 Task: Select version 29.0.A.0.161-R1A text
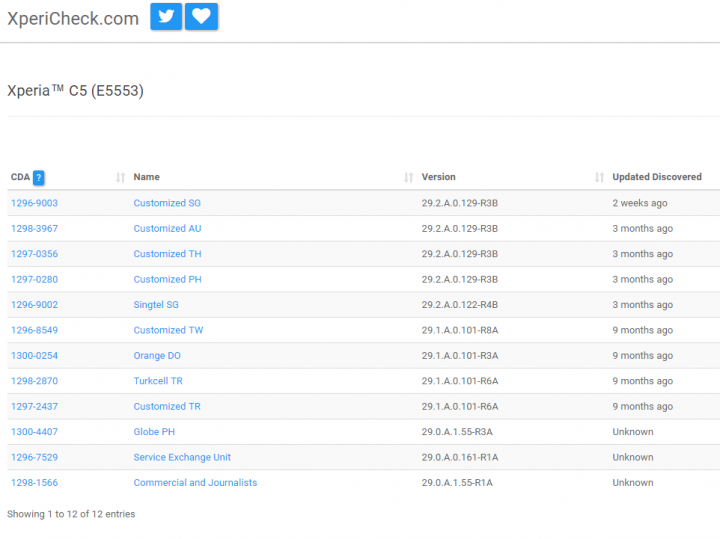pos(460,457)
